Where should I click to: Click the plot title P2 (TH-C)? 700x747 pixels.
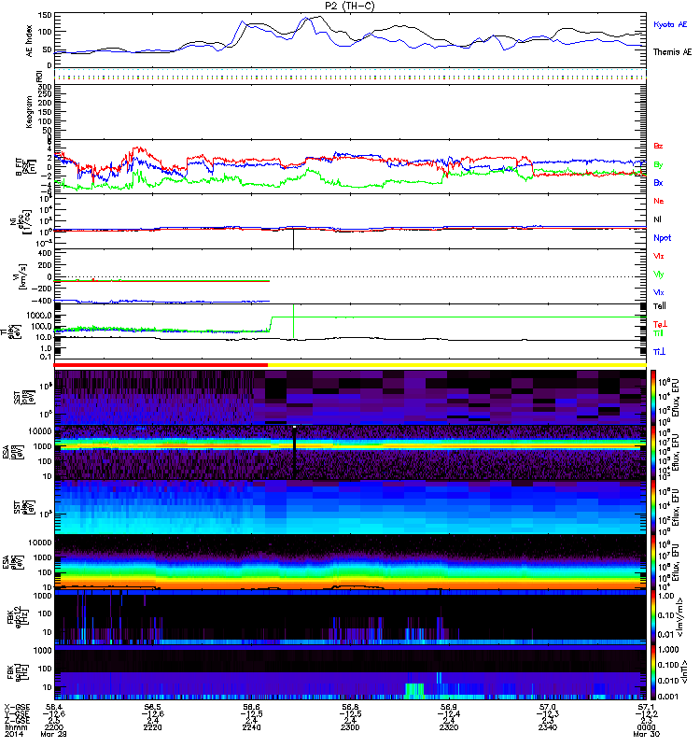[350, 6]
